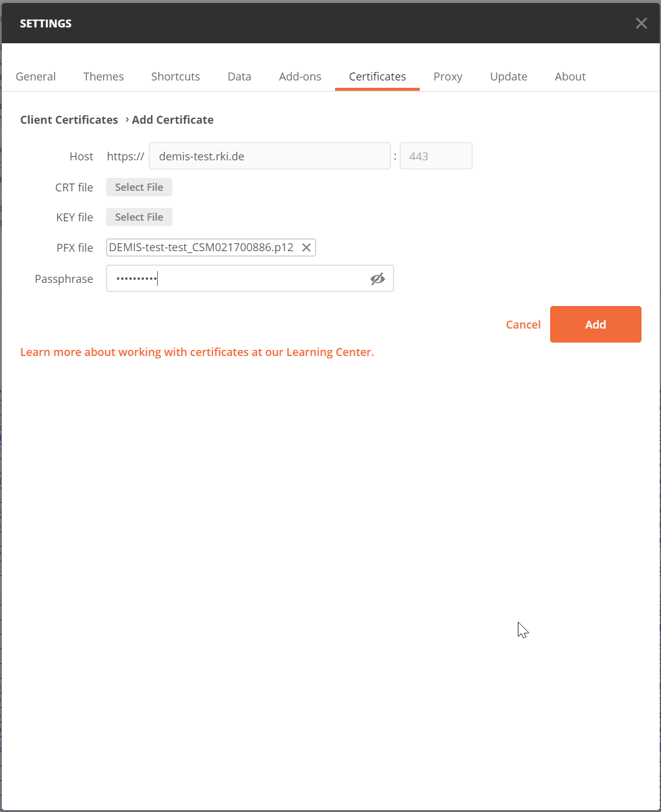
Task: Click the Certificates tab
Action: tap(377, 76)
